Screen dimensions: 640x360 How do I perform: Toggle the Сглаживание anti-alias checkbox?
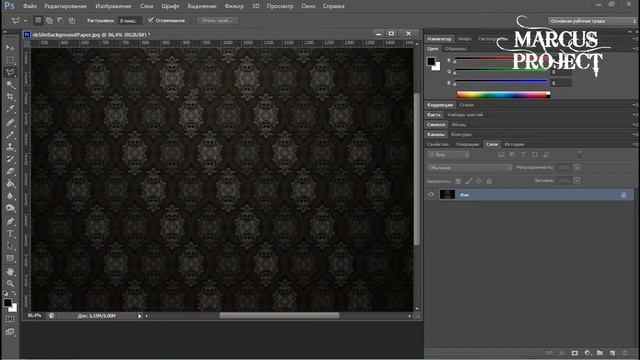click(x=151, y=20)
